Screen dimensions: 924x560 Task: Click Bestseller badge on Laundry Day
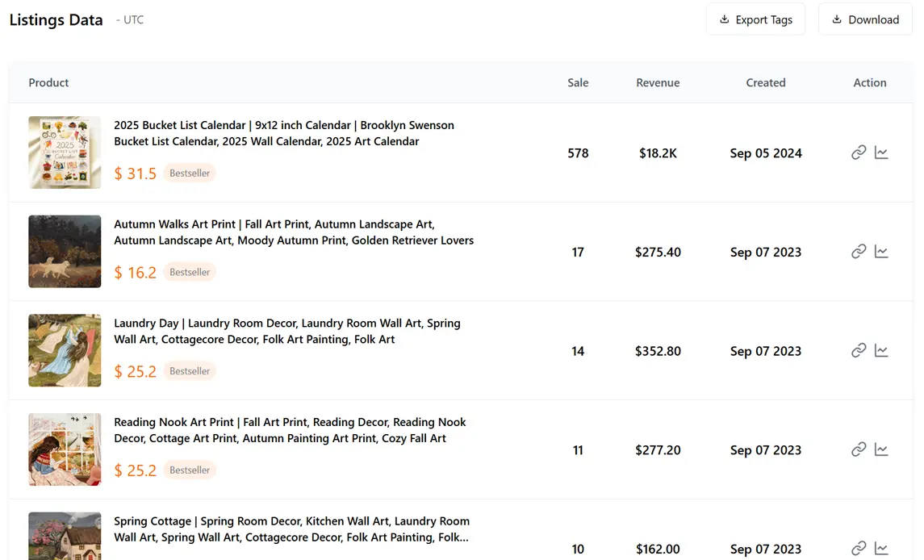click(190, 371)
